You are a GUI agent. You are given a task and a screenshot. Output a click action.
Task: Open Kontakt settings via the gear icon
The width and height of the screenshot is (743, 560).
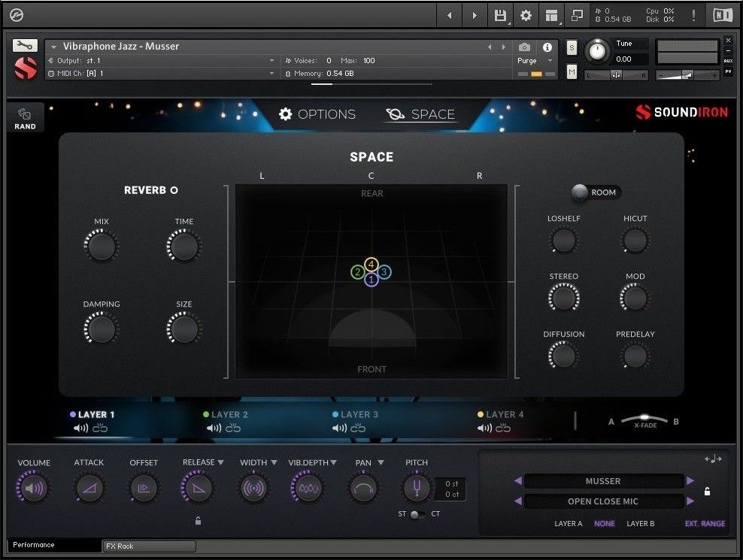(x=526, y=14)
